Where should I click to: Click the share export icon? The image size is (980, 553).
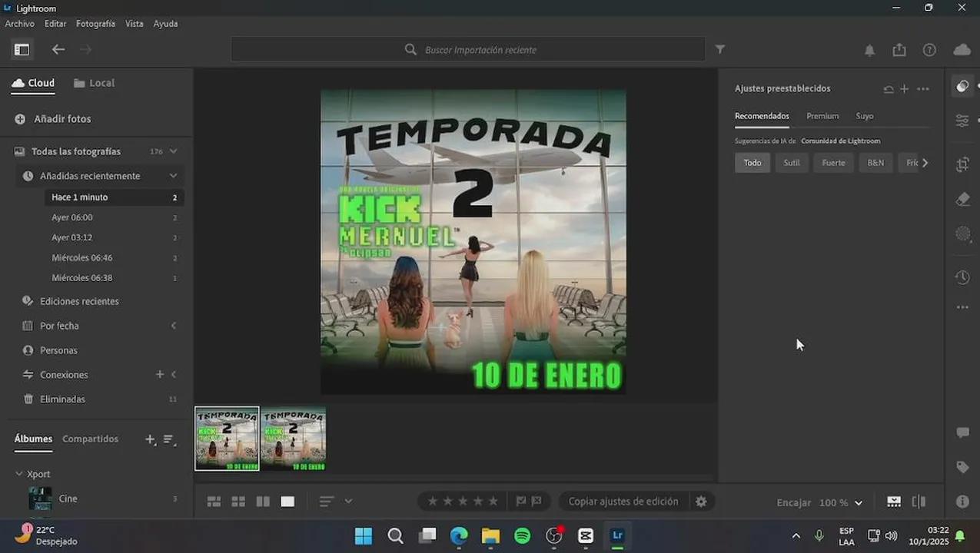click(x=899, y=50)
